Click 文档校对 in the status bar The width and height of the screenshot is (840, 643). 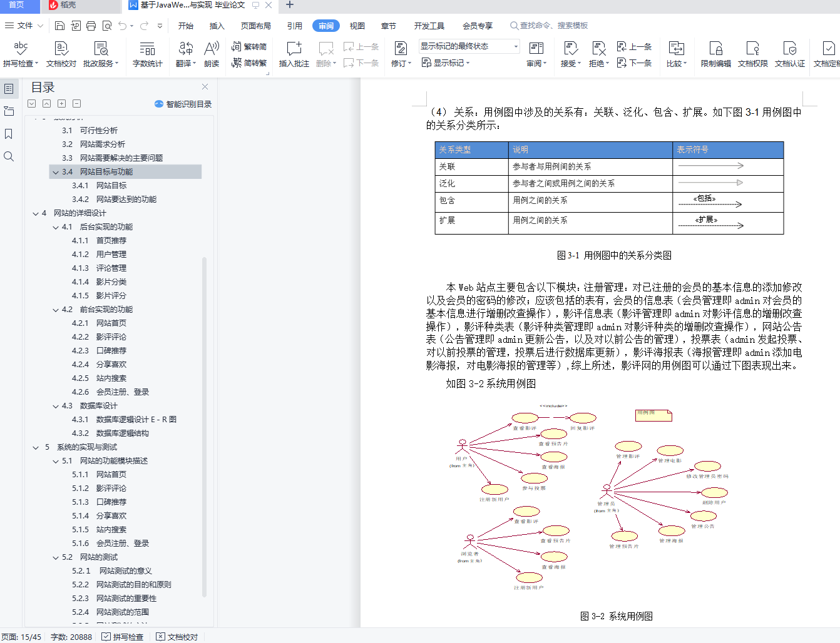click(x=178, y=637)
